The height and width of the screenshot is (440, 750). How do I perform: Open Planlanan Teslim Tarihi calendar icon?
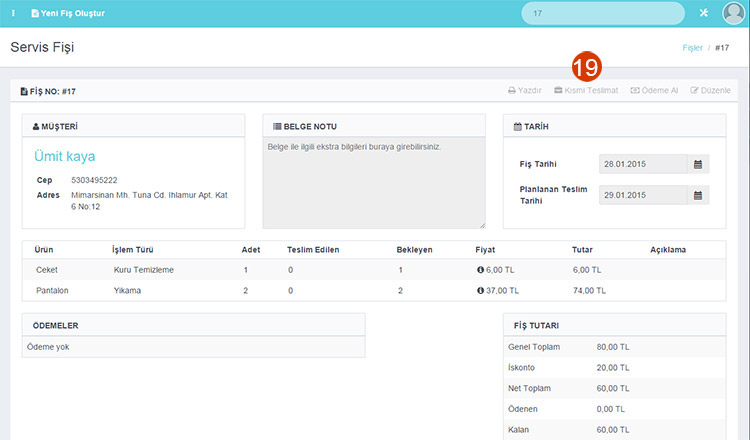coord(698,195)
